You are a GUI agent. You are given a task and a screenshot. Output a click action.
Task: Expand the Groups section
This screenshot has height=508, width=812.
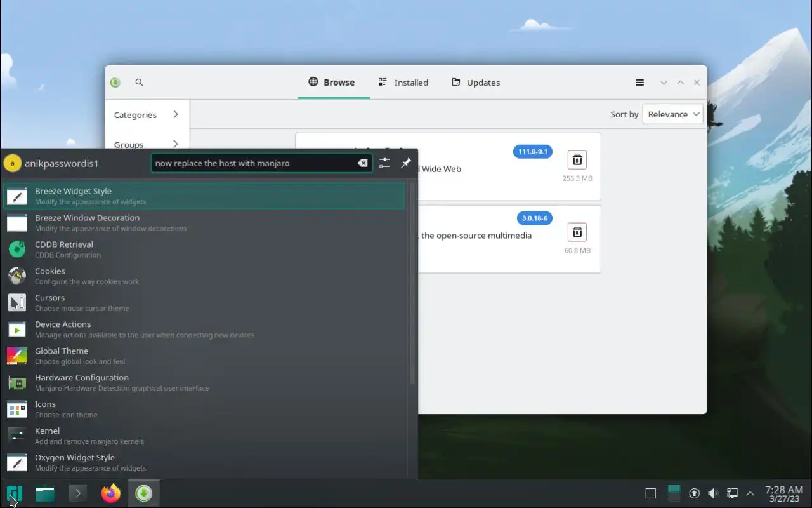147,144
